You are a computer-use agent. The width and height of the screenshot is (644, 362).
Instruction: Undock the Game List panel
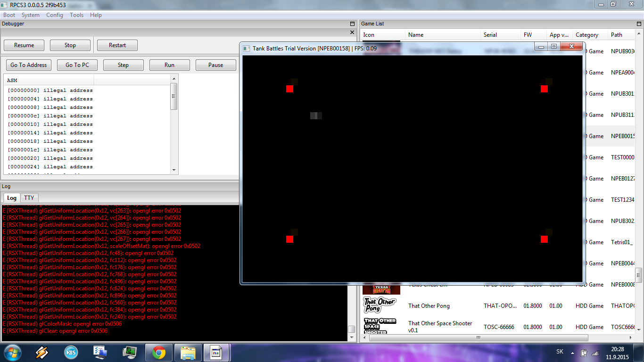point(639,24)
